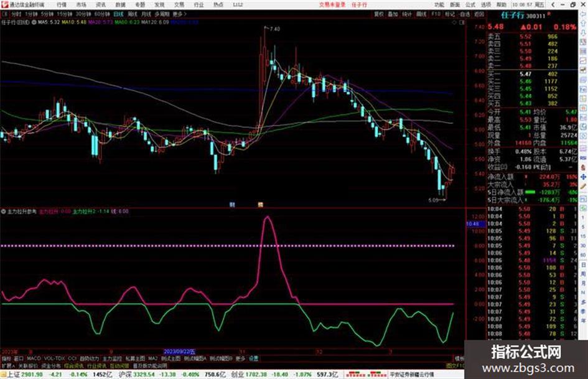588x379 pixels.
Task: Open the 交易 menu
Action: (179, 4)
